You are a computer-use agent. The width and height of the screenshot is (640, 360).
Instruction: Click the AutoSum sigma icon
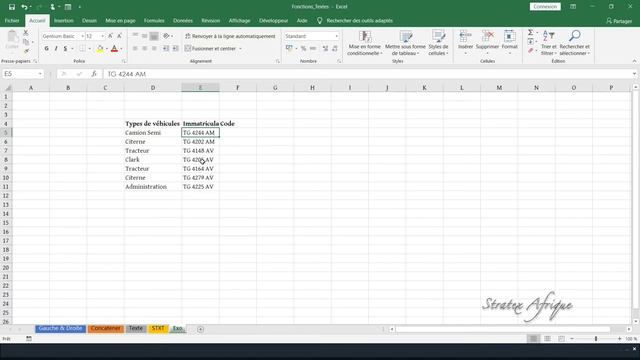tap(530, 33)
